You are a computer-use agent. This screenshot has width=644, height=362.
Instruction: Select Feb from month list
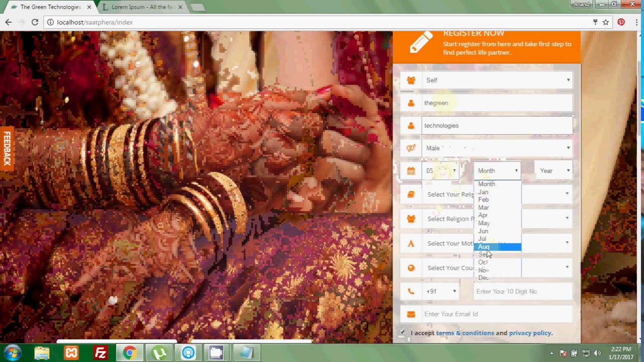coord(498,200)
